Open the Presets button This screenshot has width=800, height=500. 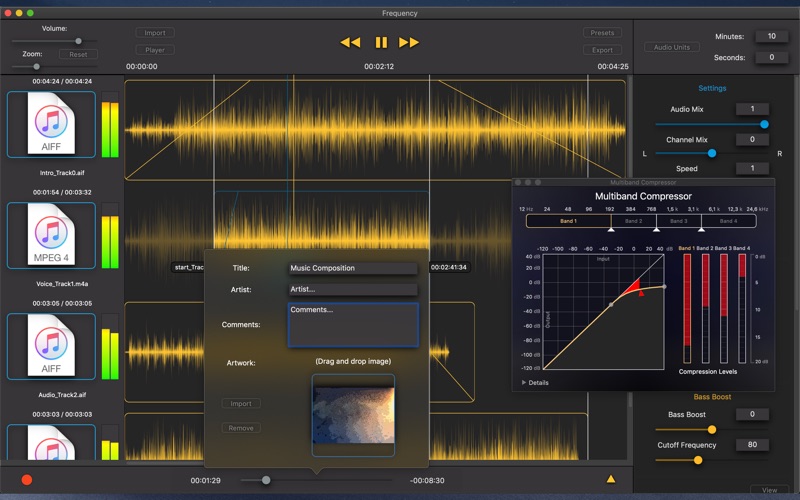pyautogui.click(x=603, y=33)
